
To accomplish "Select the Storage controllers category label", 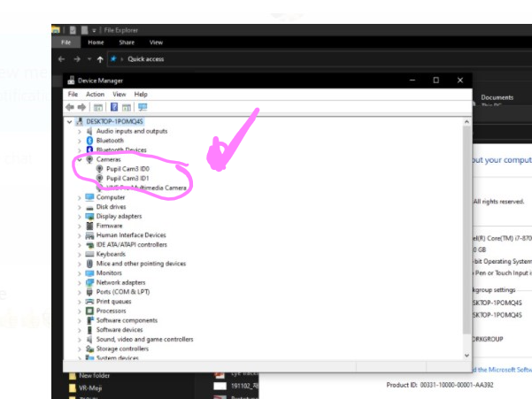I will pyautogui.click(x=122, y=349).
